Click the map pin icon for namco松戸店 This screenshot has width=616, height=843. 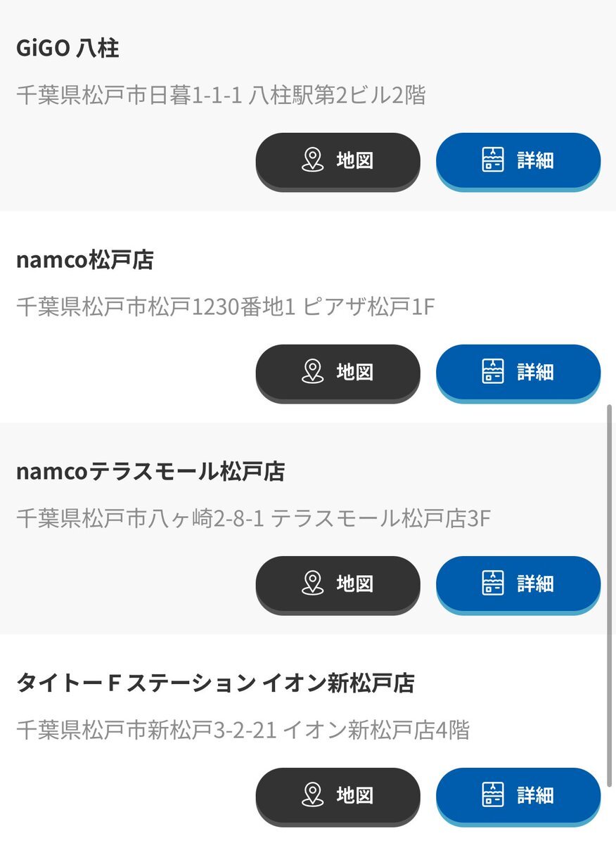tap(313, 371)
